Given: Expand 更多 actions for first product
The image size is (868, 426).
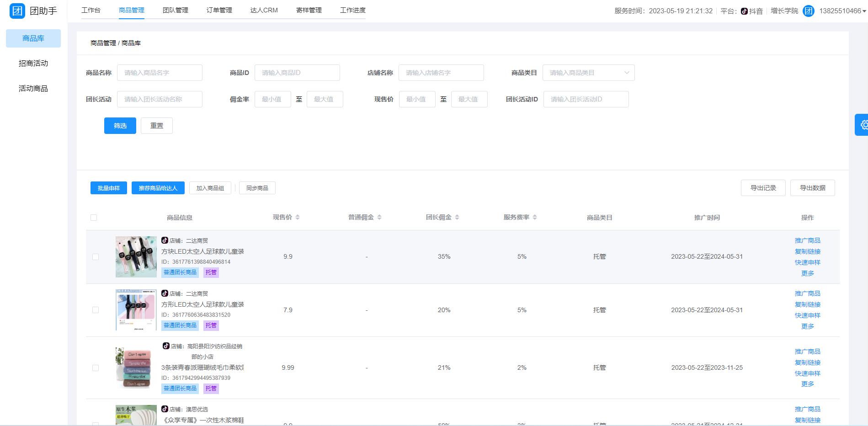Looking at the screenshot, I should (807, 273).
